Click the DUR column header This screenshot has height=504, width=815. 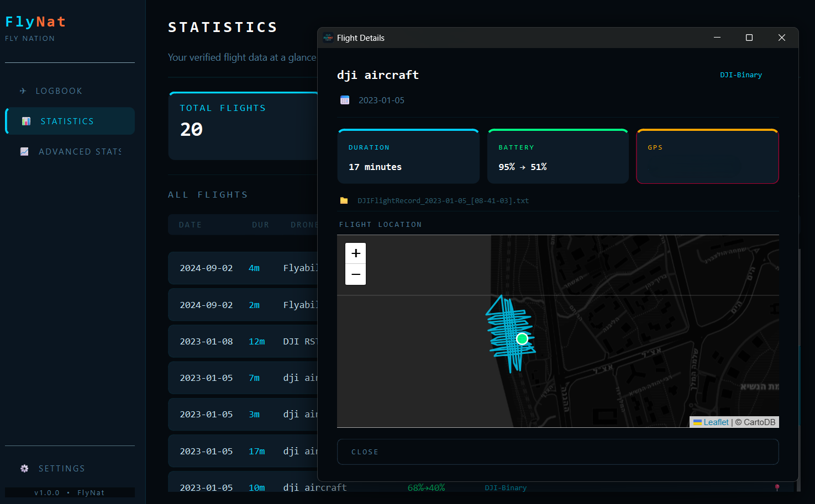(260, 225)
